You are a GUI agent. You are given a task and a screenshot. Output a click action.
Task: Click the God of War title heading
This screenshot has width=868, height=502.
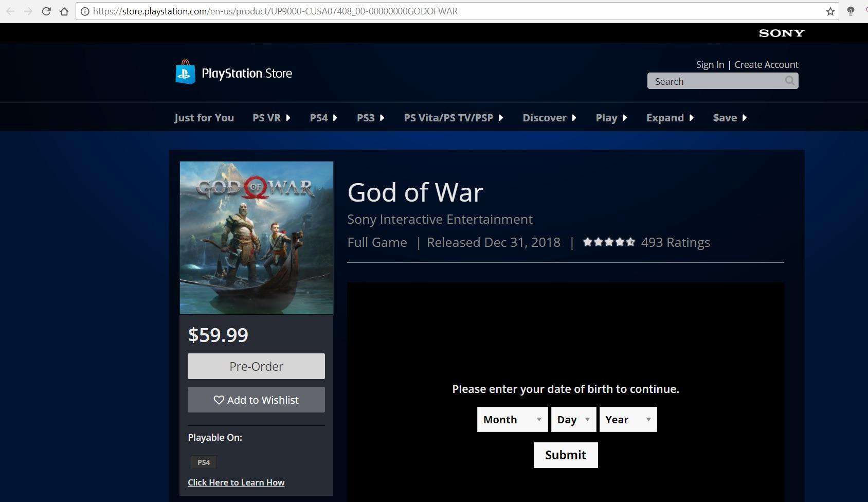tap(415, 192)
